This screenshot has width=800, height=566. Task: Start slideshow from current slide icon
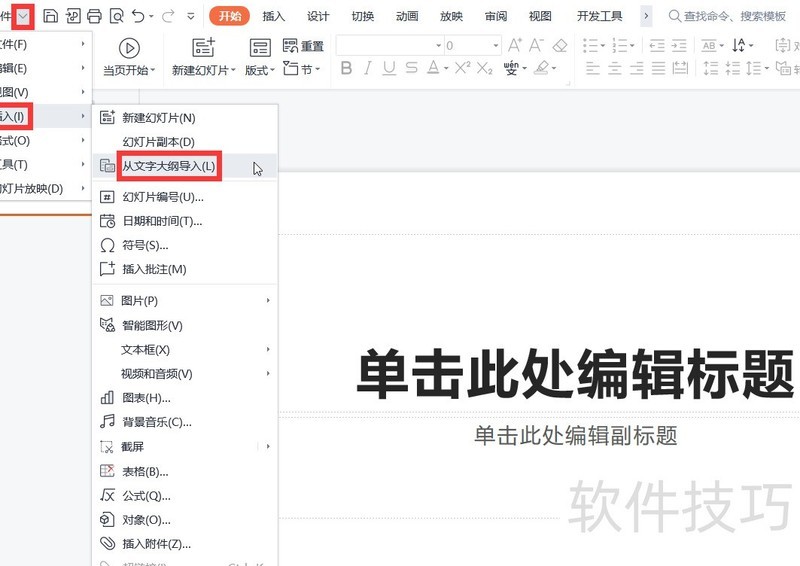click(x=129, y=47)
